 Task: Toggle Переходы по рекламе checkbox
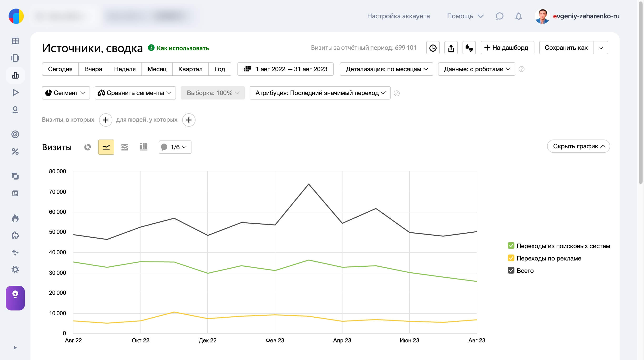(511, 258)
